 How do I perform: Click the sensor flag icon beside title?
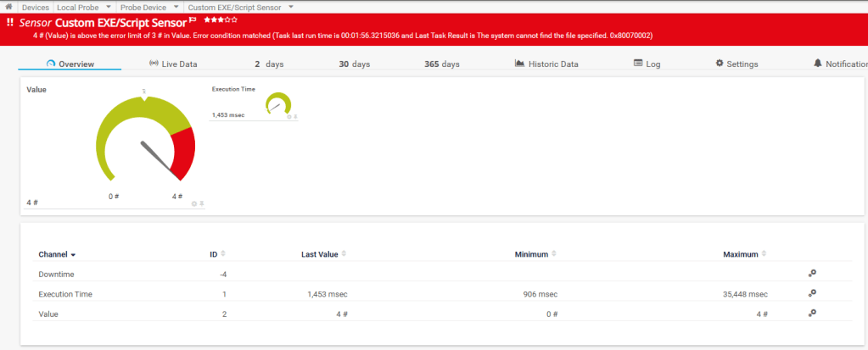(x=193, y=19)
